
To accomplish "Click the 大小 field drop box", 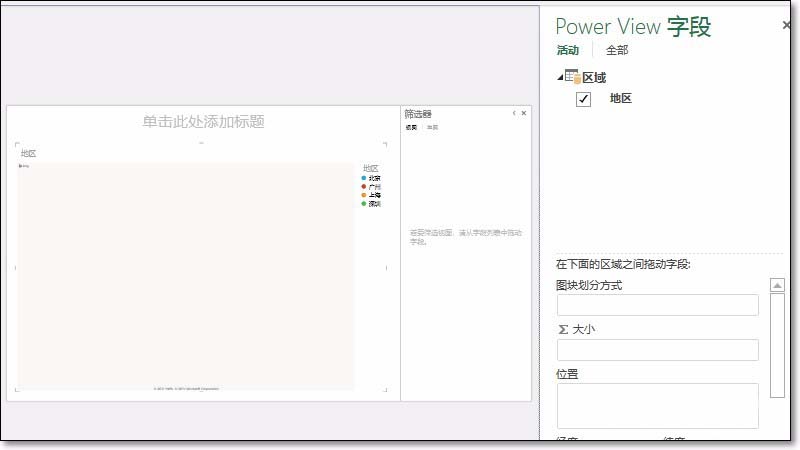I will click(x=658, y=350).
